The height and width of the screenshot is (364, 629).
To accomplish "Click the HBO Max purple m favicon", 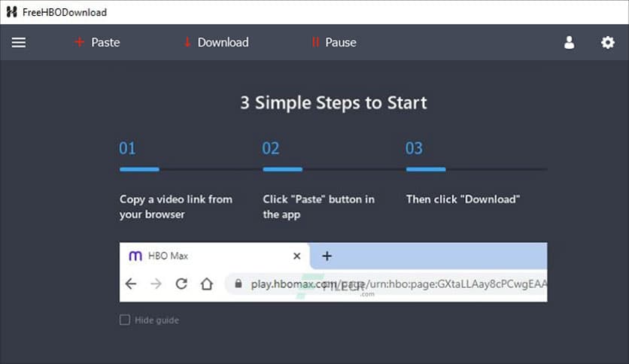I will click(x=135, y=256).
